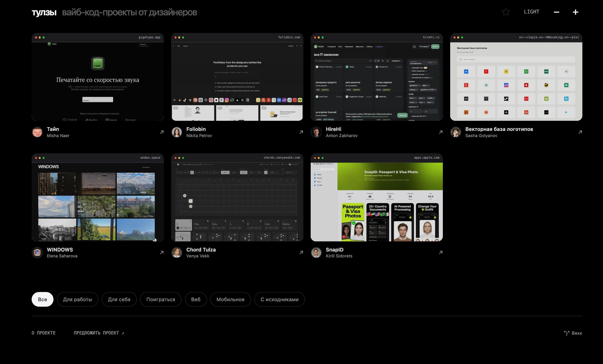Open the Тайп project arrow link
Viewport: 603px width, 364px height.
click(162, 132)
